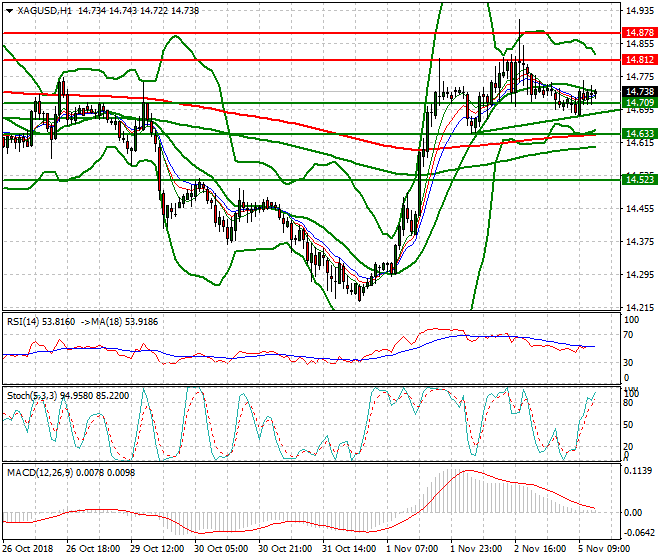
Task: Click the -0.0642 MACD scale value
Action: (639, 533)
